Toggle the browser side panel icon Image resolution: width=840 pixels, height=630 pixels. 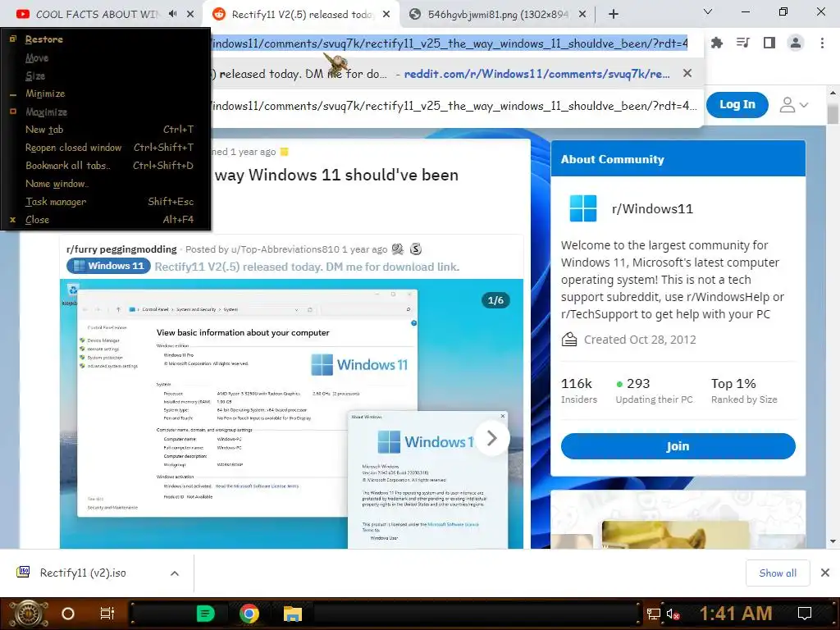click(769, 43)
